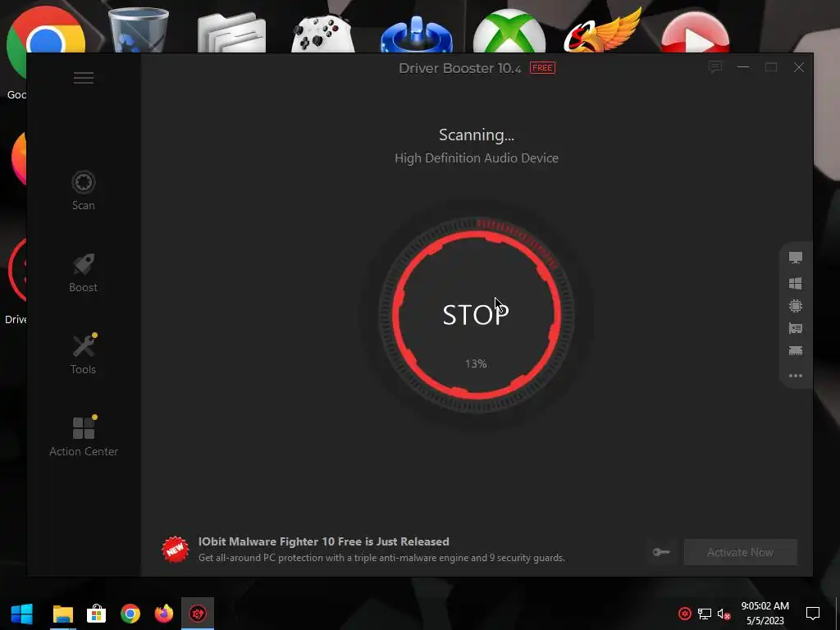Open the game controller desktop icon
Image resolution: width=840 pixels, height=630 pixels.
tap(323, 34)
